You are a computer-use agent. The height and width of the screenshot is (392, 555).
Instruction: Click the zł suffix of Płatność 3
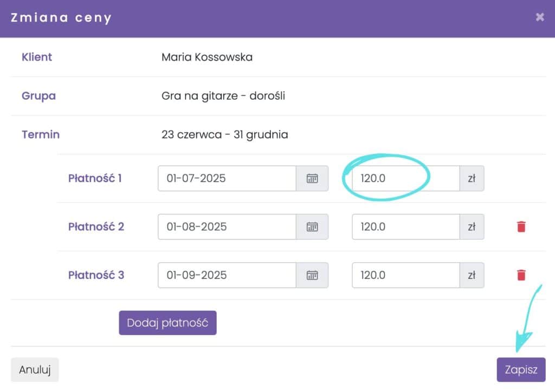(472, 276)
